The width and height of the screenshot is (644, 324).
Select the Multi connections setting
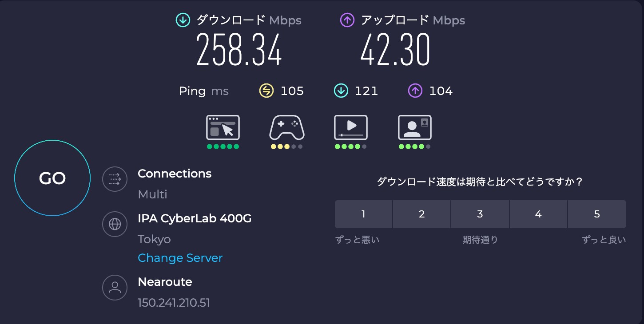[152, 194]
